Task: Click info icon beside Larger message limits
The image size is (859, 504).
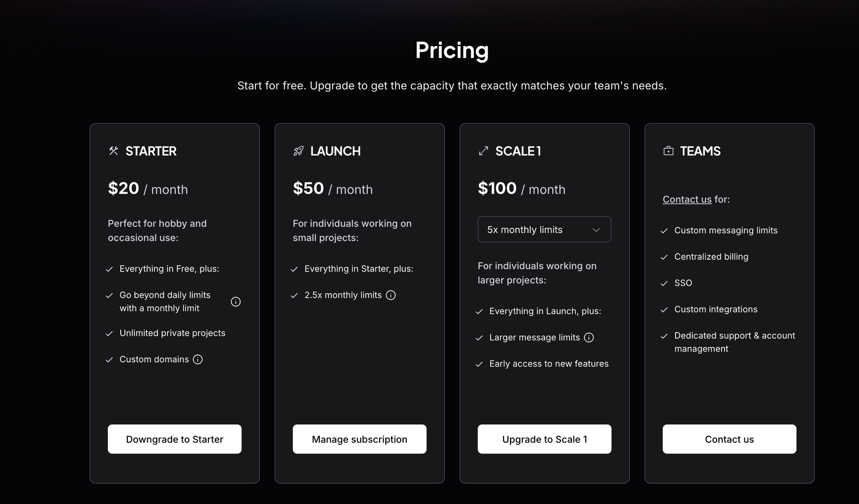Action: (x=589, y=337)
